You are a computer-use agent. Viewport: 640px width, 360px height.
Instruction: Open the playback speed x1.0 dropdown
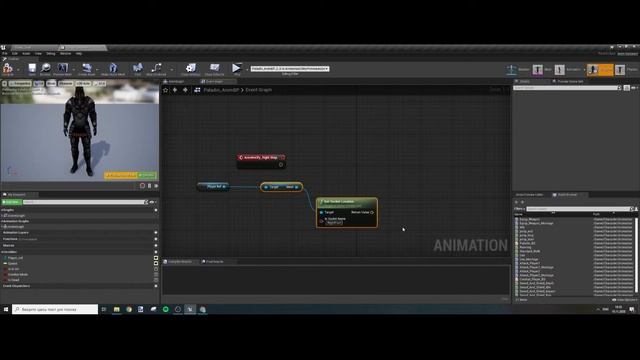(100, 84)
